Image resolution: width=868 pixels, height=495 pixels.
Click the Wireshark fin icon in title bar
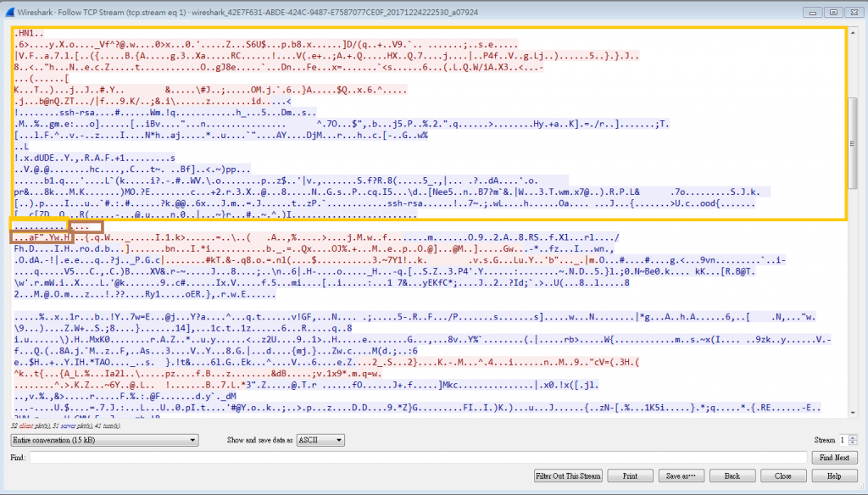pyautogui.click(x=9, y=12)
